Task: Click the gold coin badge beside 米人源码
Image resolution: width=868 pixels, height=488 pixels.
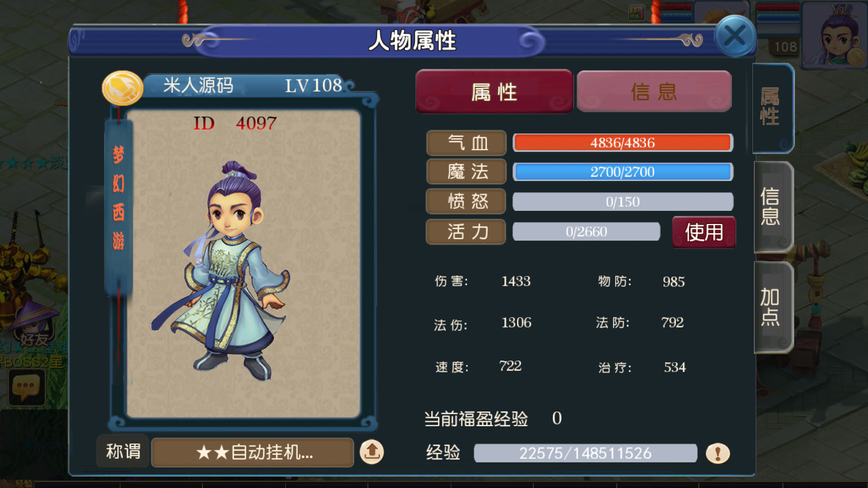Action: [x=123, y=88]
